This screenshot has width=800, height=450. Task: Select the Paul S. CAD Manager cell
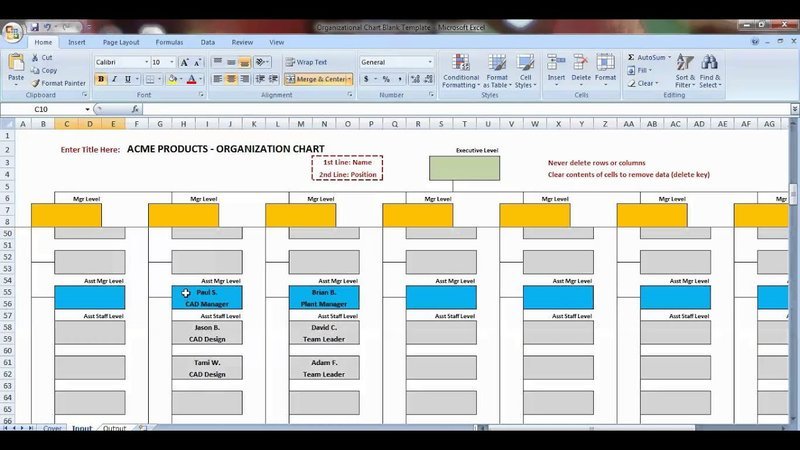[x=207, y=298]
